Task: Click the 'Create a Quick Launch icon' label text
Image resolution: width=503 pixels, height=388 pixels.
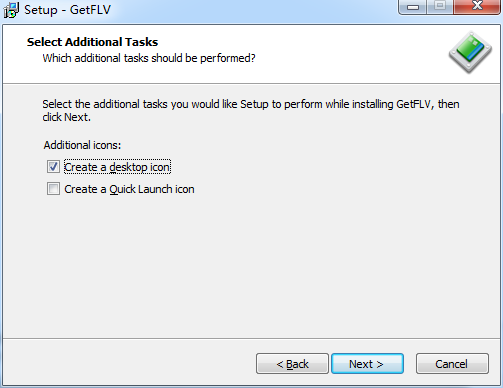Action: [x=129, y=189]
